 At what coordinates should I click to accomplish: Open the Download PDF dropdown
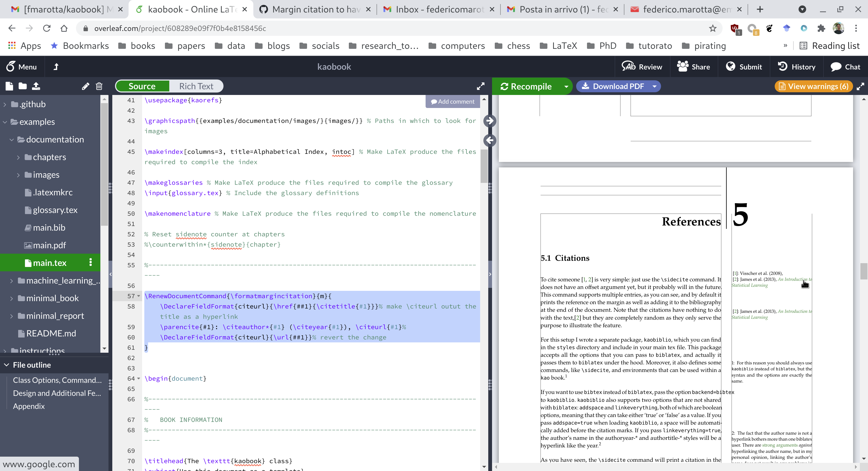[654, 86]
